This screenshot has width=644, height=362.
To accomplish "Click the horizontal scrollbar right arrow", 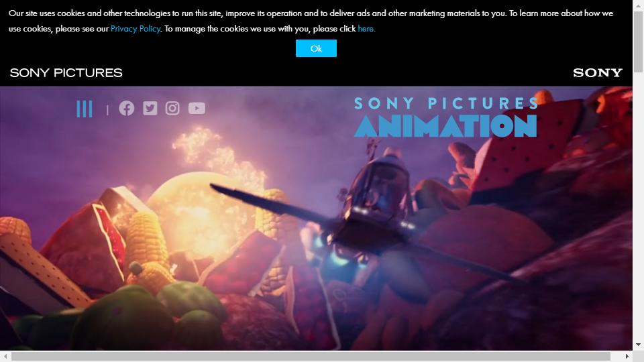I will (x=627, y=356).
